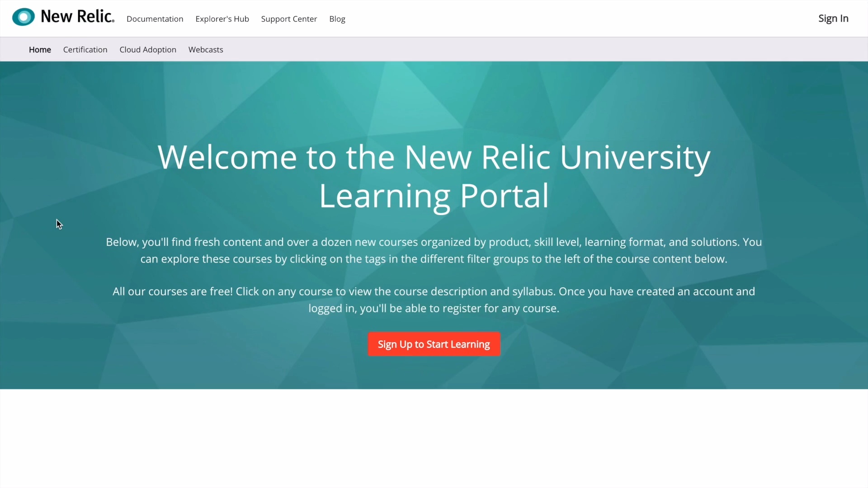Screen dimensions: 868x488
Task: Click the Webcasts menu item
Action: point(206,49)
